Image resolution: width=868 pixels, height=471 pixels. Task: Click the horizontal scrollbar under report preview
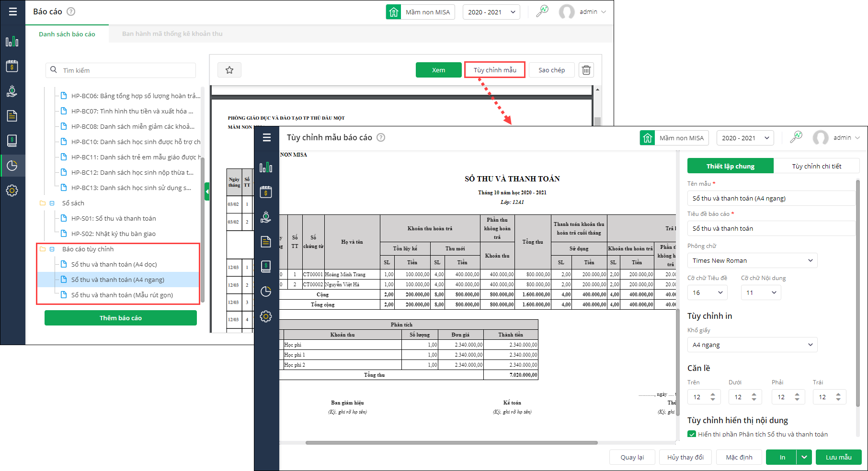[451, 443]
